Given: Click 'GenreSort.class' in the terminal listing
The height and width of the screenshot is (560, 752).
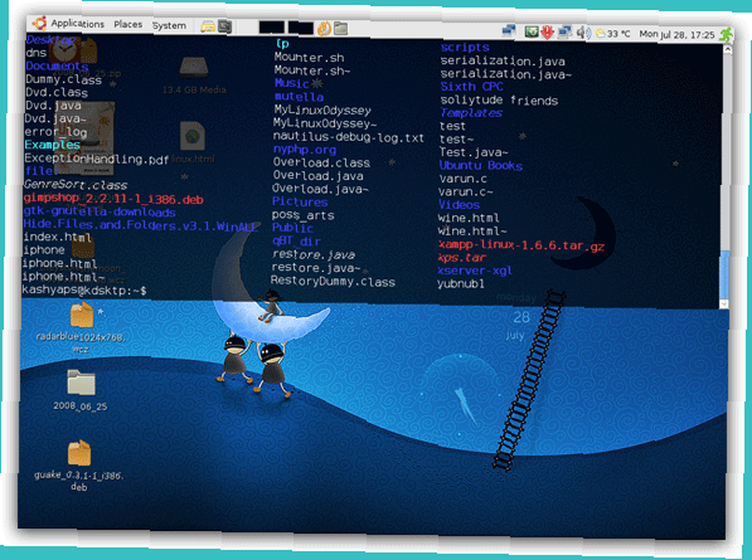Looking at the screenshot, I should point(76,185).
